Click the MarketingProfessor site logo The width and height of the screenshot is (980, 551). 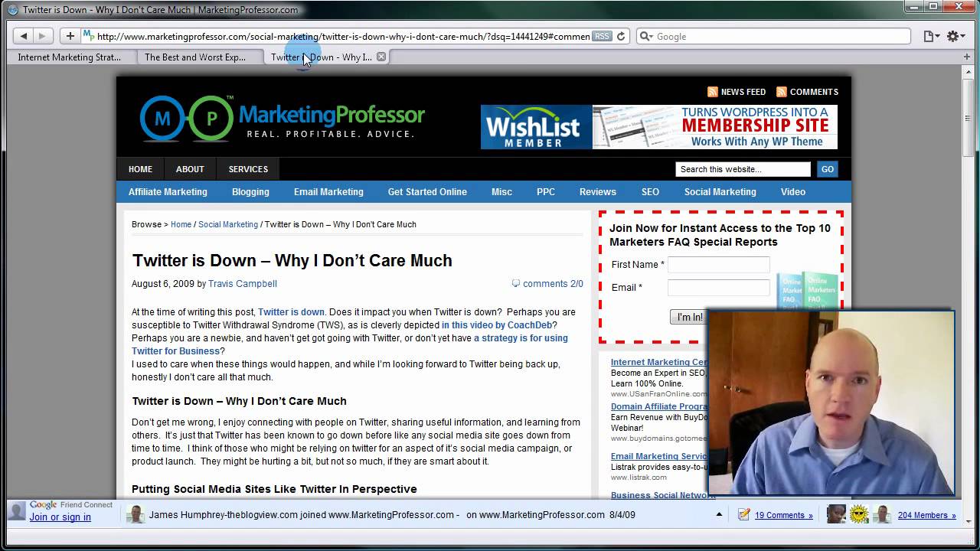pos(282,119)
